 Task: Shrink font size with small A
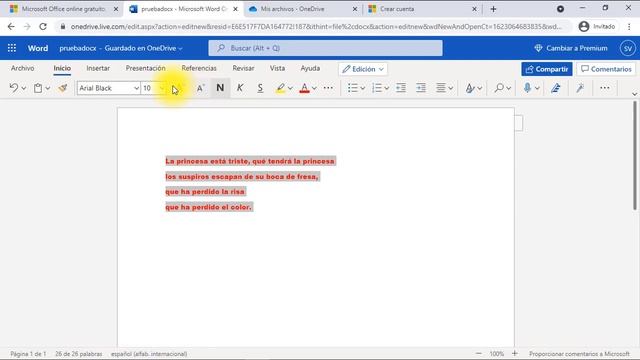(200, 88)
